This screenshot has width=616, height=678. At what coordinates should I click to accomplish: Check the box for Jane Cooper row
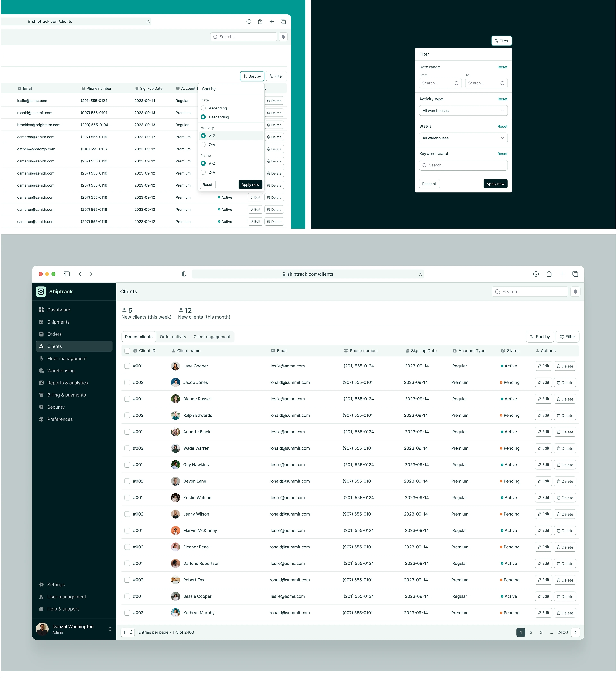127,366
